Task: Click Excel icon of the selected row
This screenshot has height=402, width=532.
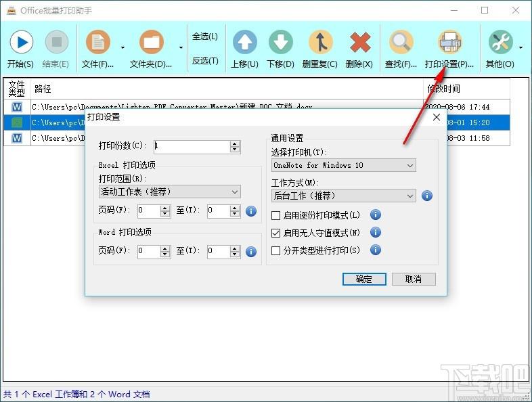Action: pos(17,122)
